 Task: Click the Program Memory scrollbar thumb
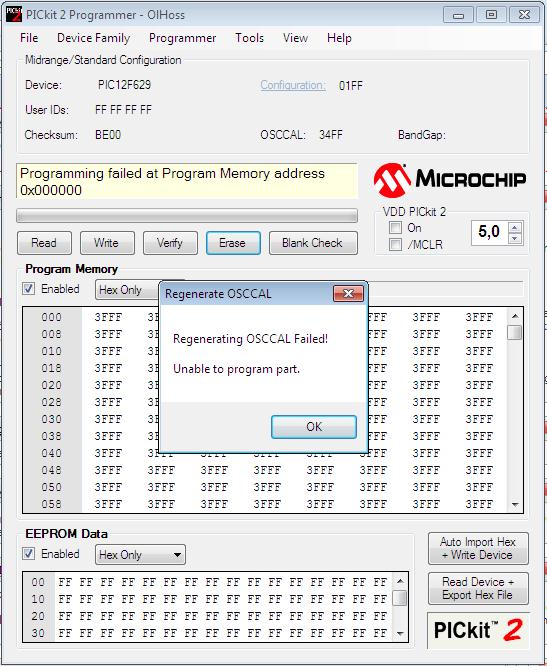[515, 332]
